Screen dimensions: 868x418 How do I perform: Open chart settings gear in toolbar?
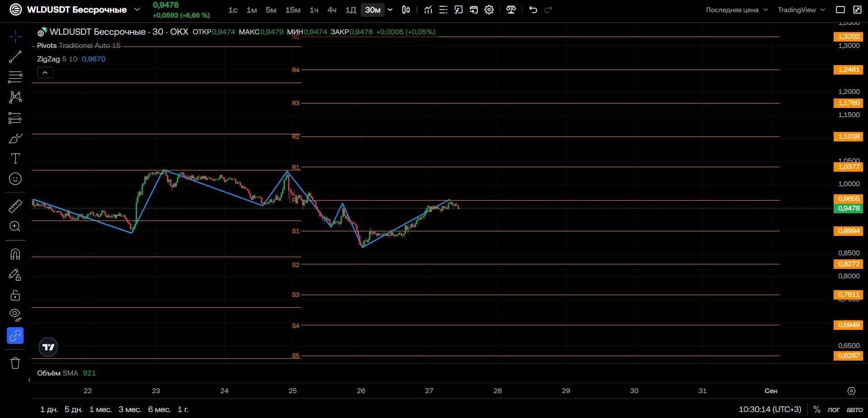(x=489, y=9)
